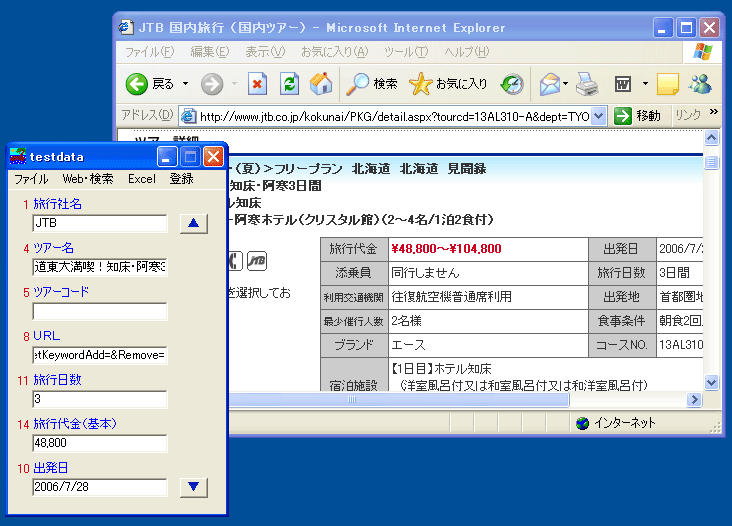The image size is (732, 526).
Task: Open the Mail button dropdown arrow
Action: click(565, 84)
